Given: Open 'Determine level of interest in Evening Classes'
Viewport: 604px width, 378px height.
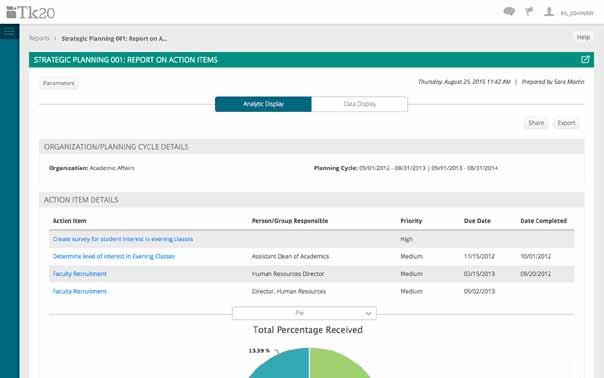Looking at the screenshot, I should point(114,256).
